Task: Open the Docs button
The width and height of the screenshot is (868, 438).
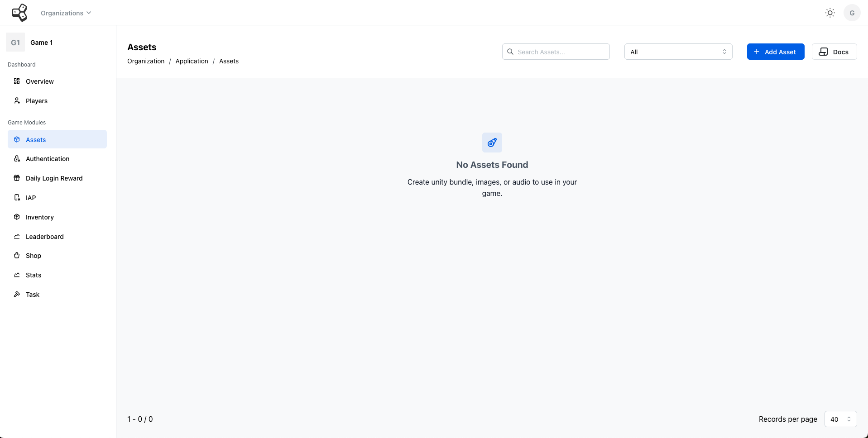Action: (x=834, y=52)
